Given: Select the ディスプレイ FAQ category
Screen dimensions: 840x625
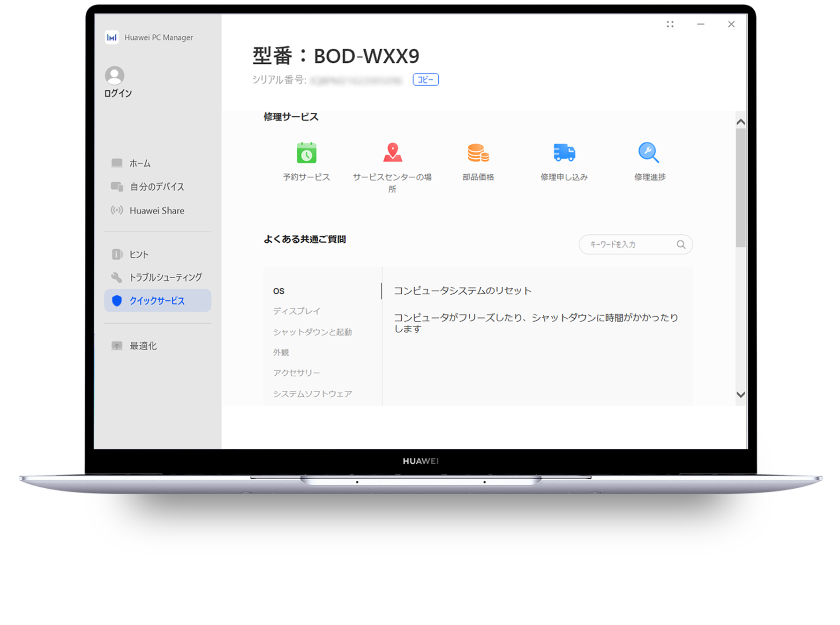Looking at the screenshot, I should (297, 311).
